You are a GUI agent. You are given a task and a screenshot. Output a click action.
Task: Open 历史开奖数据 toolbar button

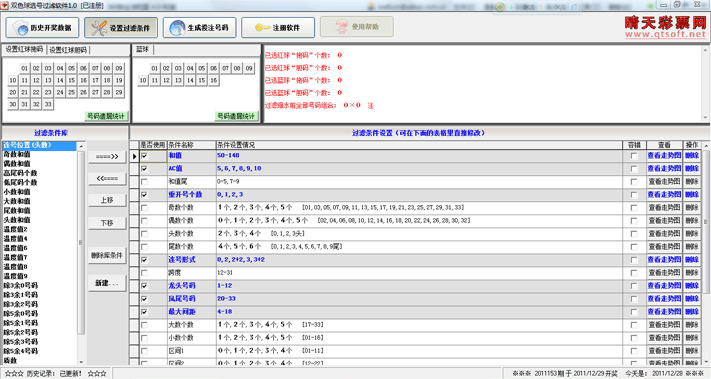click(42, 28)
